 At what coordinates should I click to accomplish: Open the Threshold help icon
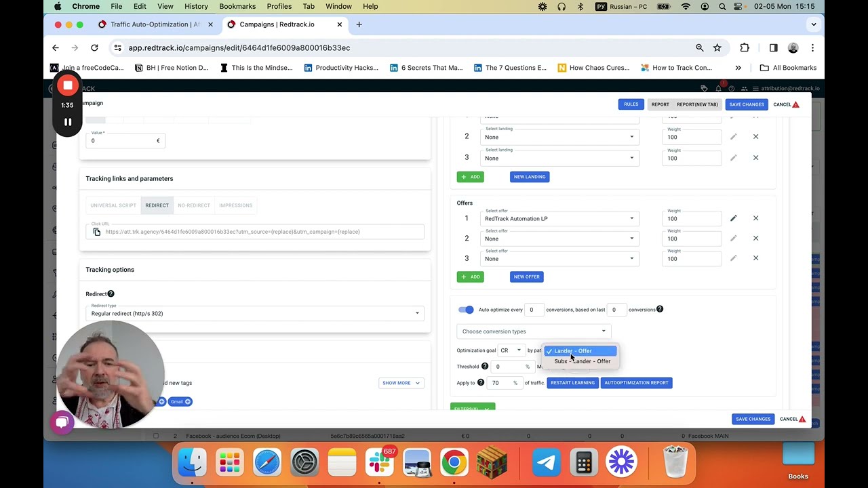[x=485, y=366]
